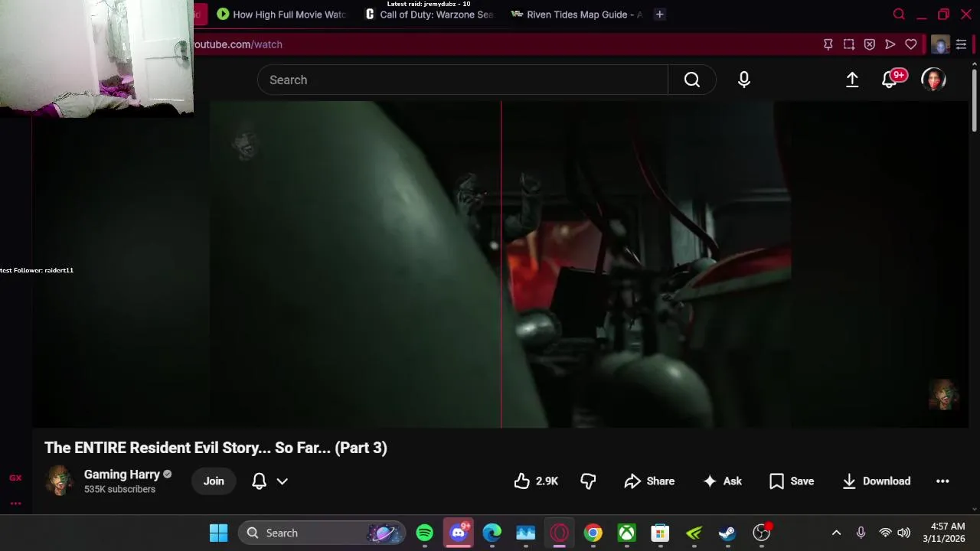Start voice search with the microphone icon
The height and width of the screenshot is (551, 980).
tap(744, 80)
